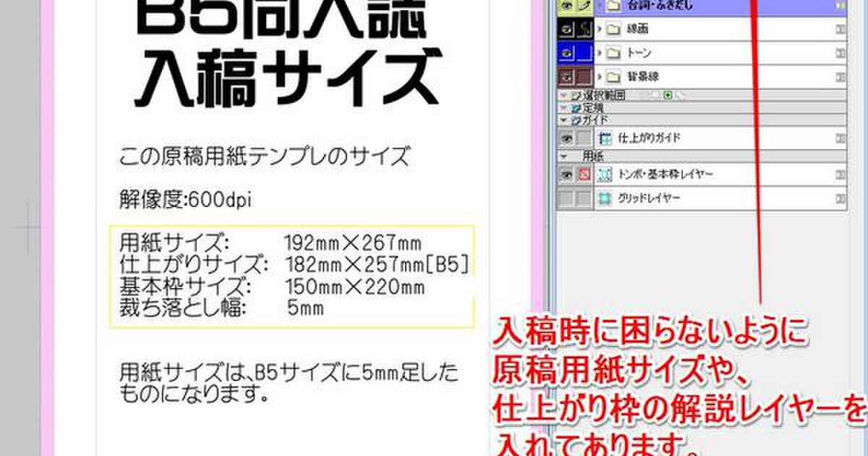This screenshot has height=456, width=868.
Task: Click the folder icon of 背景線 layer
Action: pyautogui.click(x=613, y=77)
